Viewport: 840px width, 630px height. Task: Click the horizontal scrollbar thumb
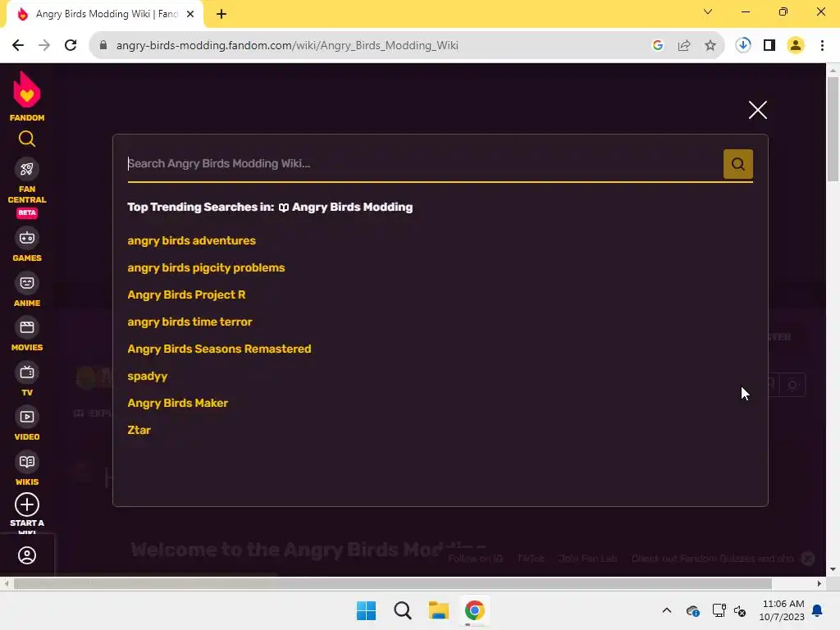pyautogui.click(x=393, y=583)
